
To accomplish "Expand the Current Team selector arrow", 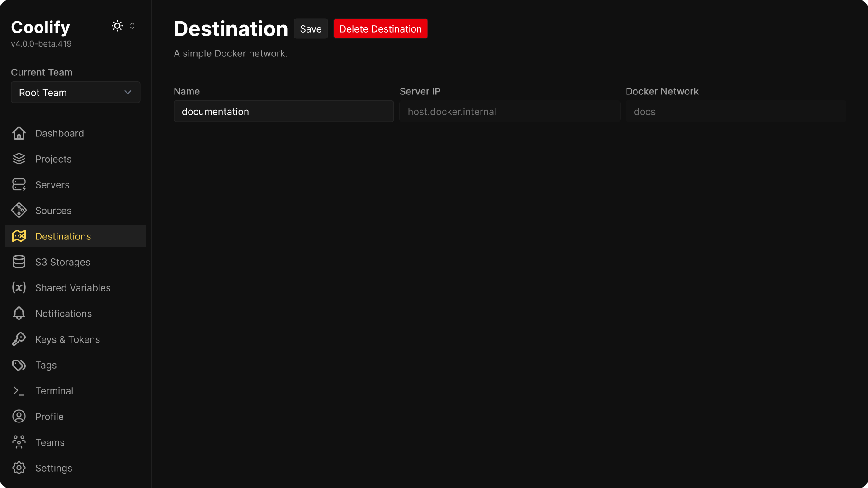I will 127,92.
